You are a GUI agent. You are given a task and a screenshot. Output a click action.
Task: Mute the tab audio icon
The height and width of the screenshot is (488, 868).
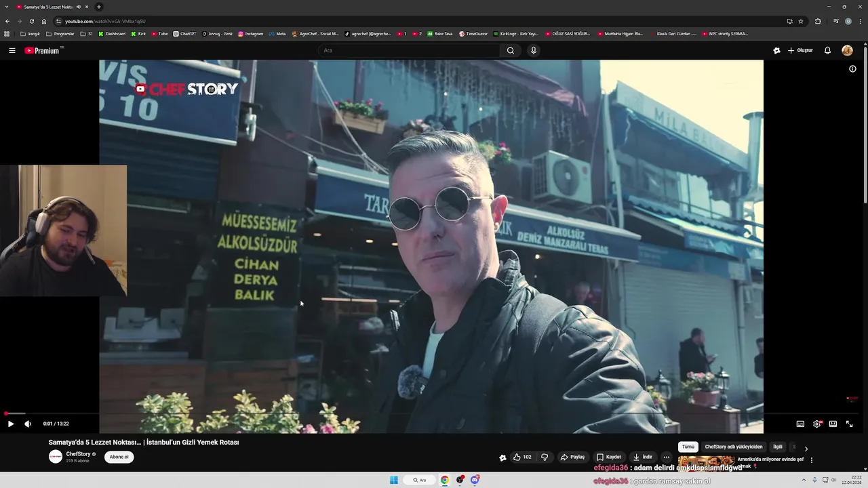(x=79, y=7)
